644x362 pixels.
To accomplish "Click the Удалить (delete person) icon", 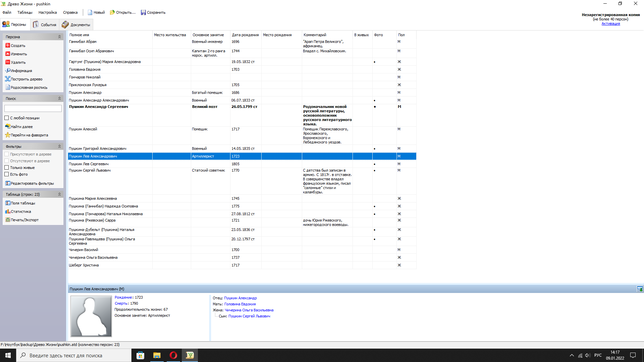I will pos(8,62).
